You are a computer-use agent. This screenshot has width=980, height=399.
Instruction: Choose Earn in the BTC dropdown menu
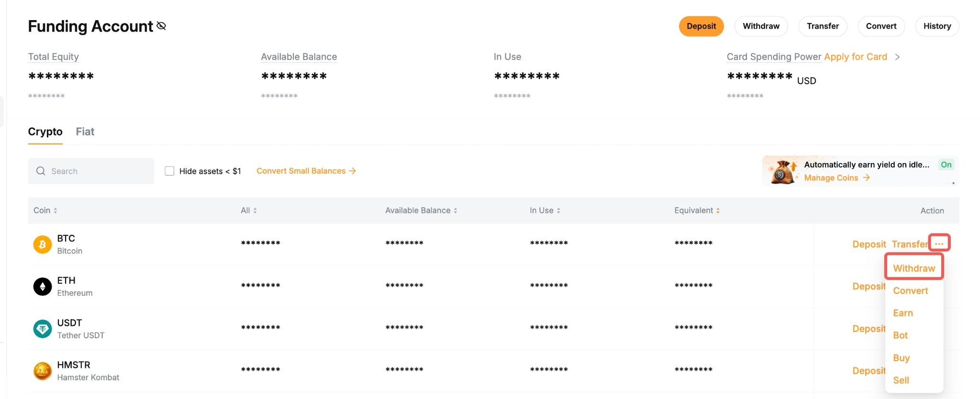902,313
